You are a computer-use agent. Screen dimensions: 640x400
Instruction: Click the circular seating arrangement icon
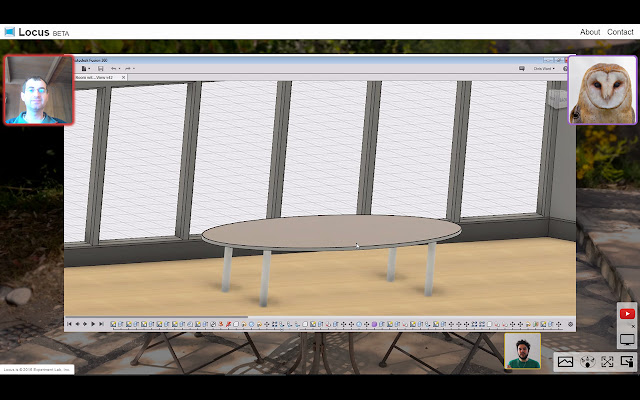pos(587,362)
